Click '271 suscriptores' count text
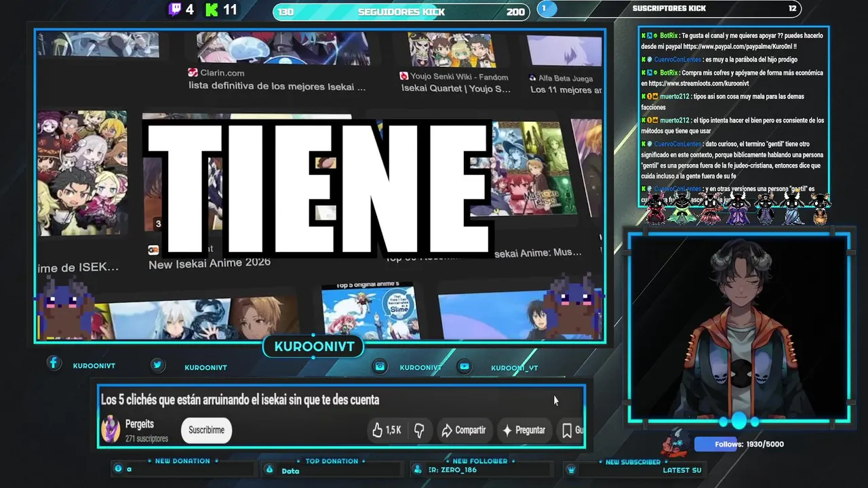The image size is (868, 488). 146,439
